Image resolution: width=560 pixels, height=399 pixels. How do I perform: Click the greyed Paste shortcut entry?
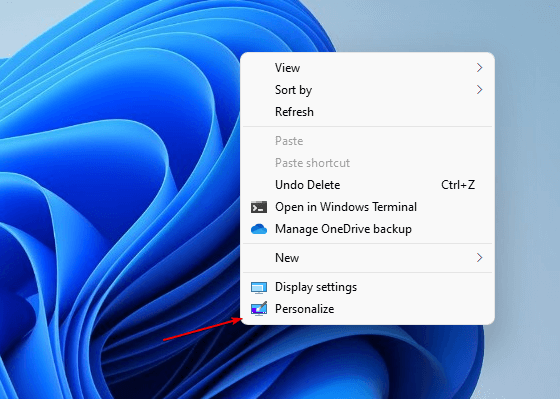367,163
